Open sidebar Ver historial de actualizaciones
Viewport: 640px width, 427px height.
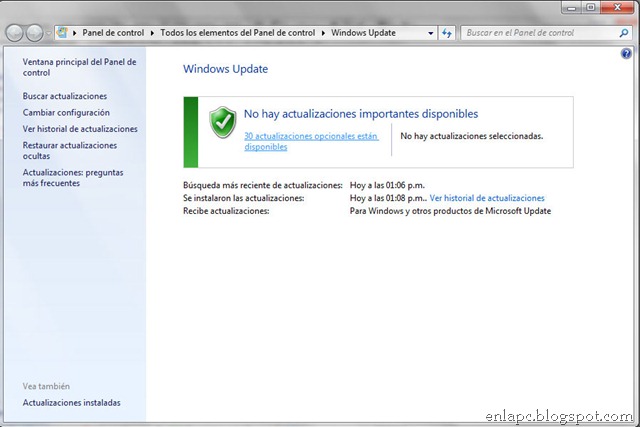80,129
